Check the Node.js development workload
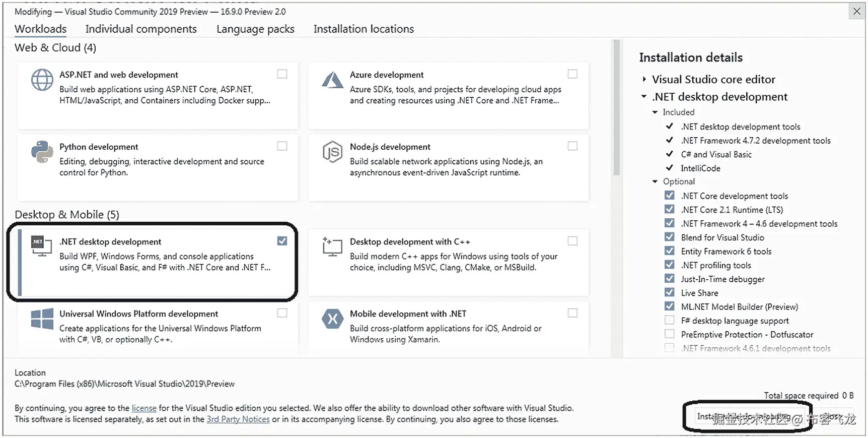 pos(572,146)
